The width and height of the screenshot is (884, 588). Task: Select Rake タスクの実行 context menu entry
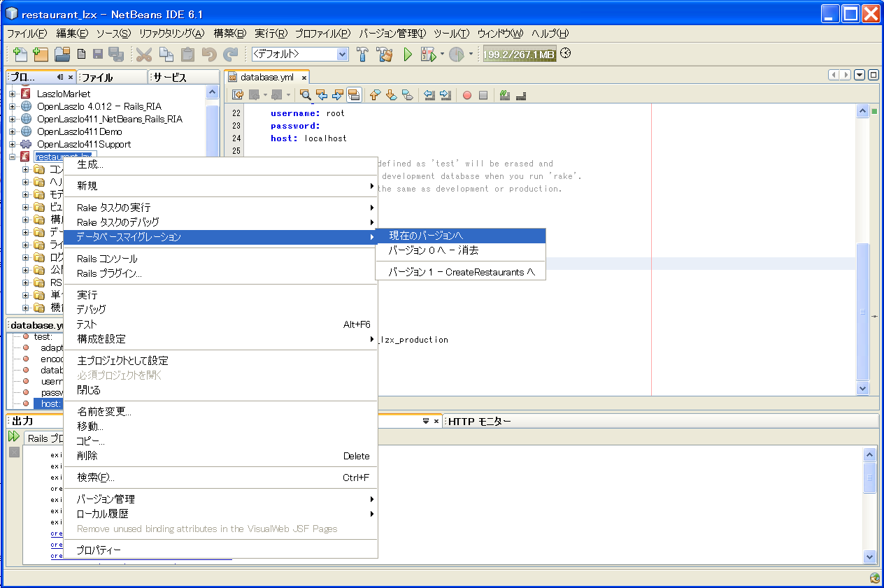click(220, 208)
